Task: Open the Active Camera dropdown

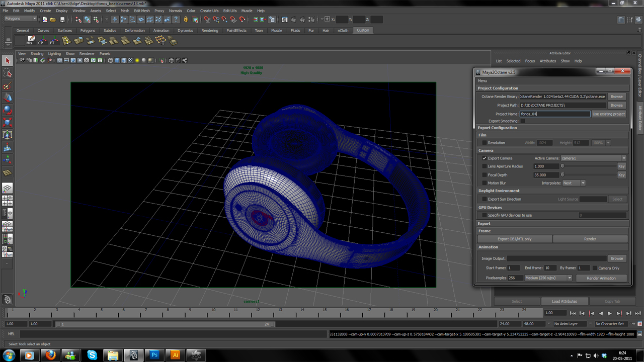Action: [x=593, y=158]
